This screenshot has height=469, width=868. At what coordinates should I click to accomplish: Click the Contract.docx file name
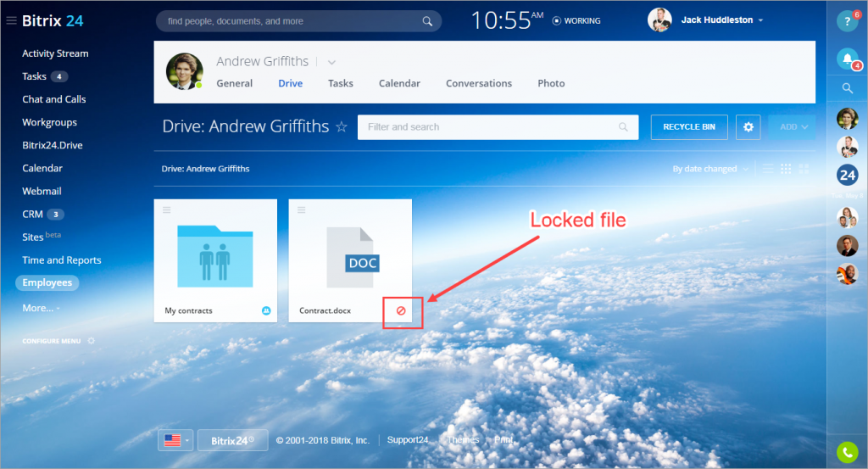tap(325, 310)
